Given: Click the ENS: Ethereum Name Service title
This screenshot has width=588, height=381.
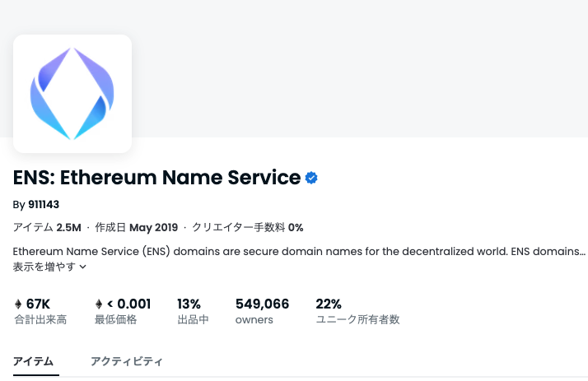Looking at the screenshot, I should 156,177.
